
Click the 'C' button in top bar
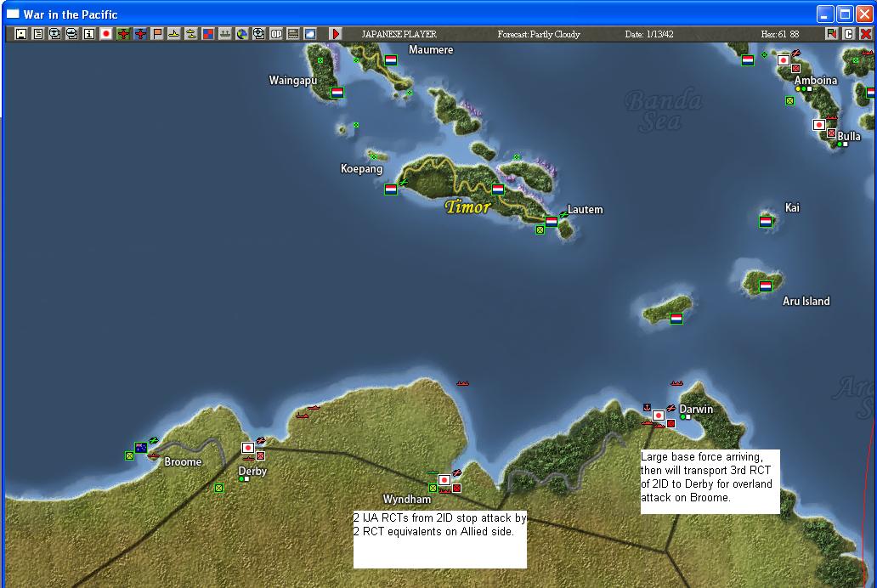848,34
